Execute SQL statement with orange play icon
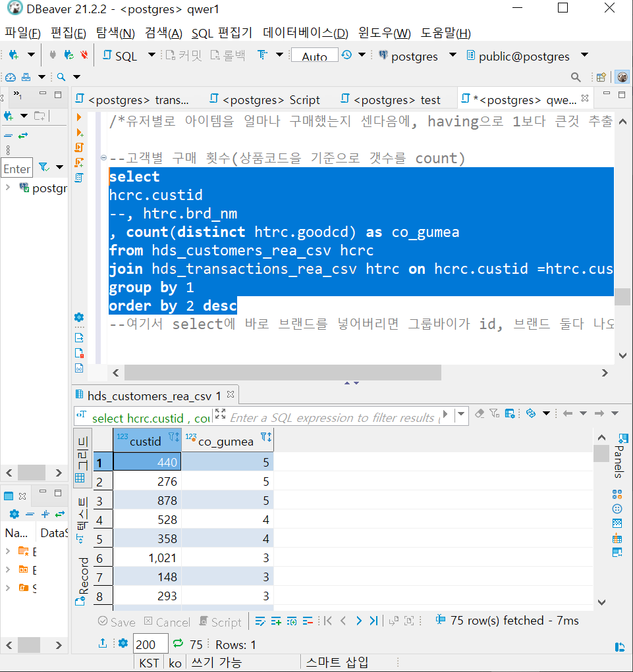The width and height of the screenshot is (633, 672). [79, 117]
